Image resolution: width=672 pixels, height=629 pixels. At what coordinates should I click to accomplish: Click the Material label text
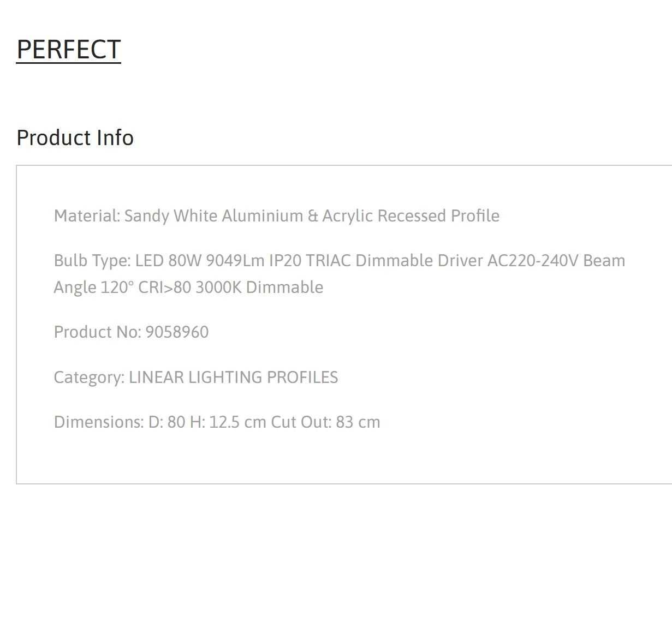click(87, 215)
